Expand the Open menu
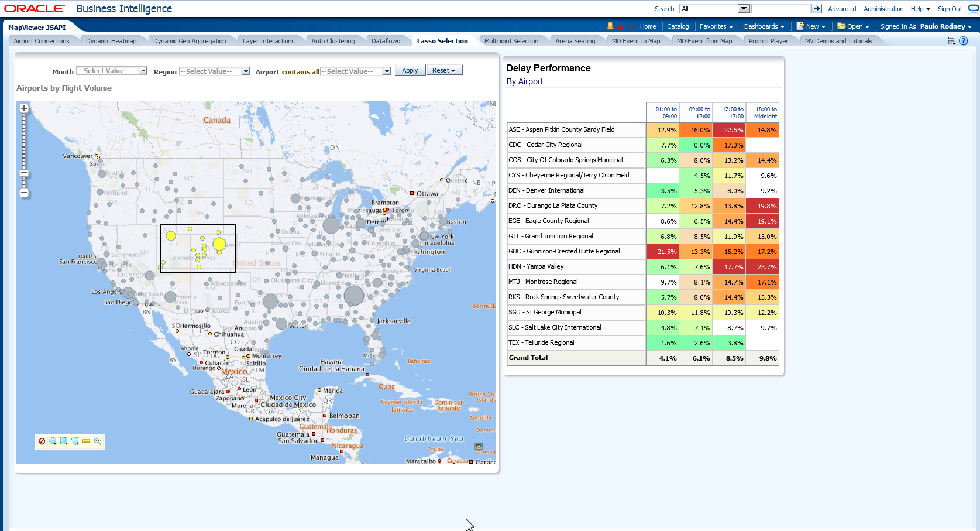The image size is (980, 531). [853, 26]
